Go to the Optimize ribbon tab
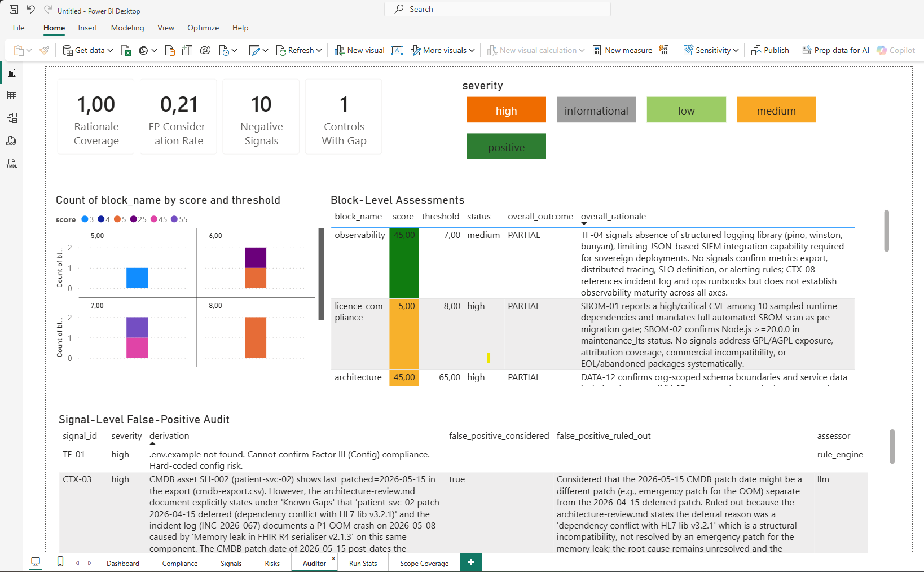This screenshot has width=924, height=572. 203,28
